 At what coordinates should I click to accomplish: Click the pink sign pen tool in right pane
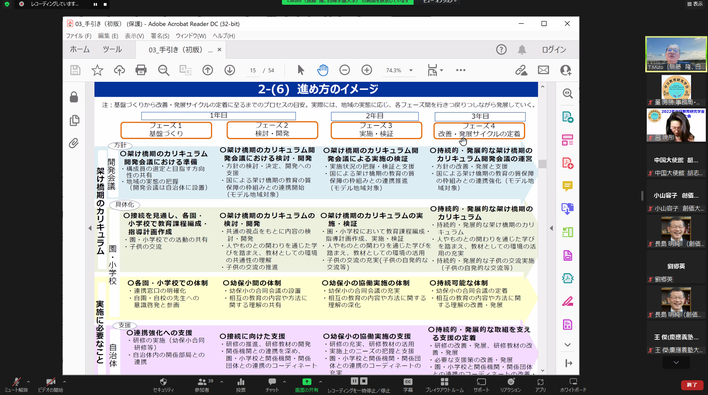[568, 301]
